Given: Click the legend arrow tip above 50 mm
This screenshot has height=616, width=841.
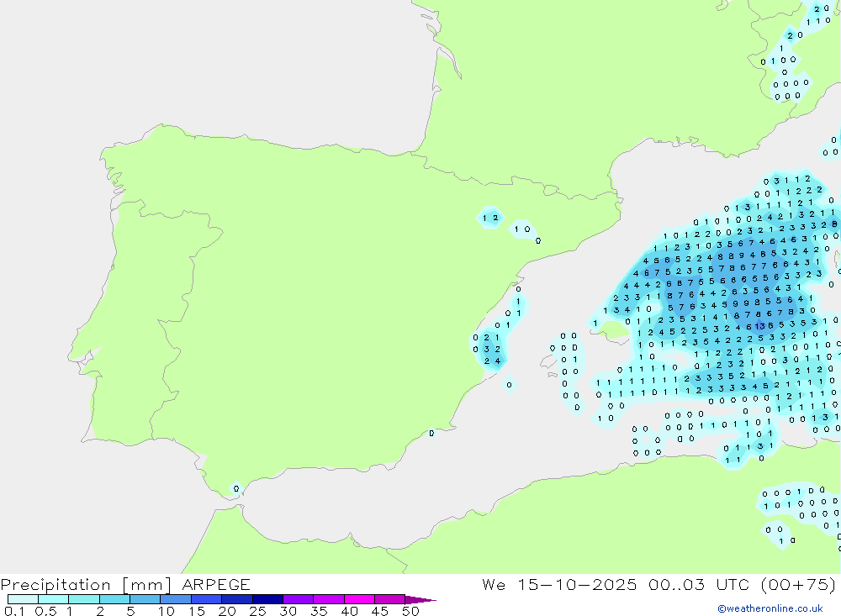Looking at the screenshot, I should point(427,600).
